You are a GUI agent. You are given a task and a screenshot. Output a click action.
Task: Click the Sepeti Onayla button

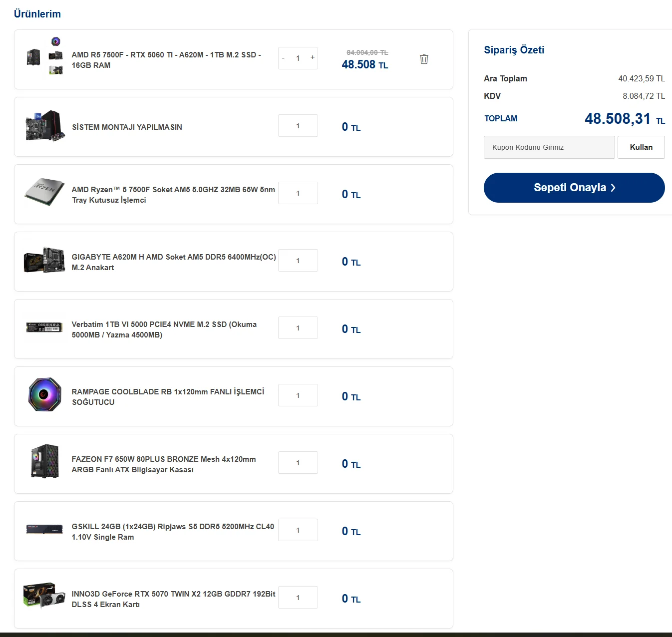pyautogui.click(x=574, y=188)
